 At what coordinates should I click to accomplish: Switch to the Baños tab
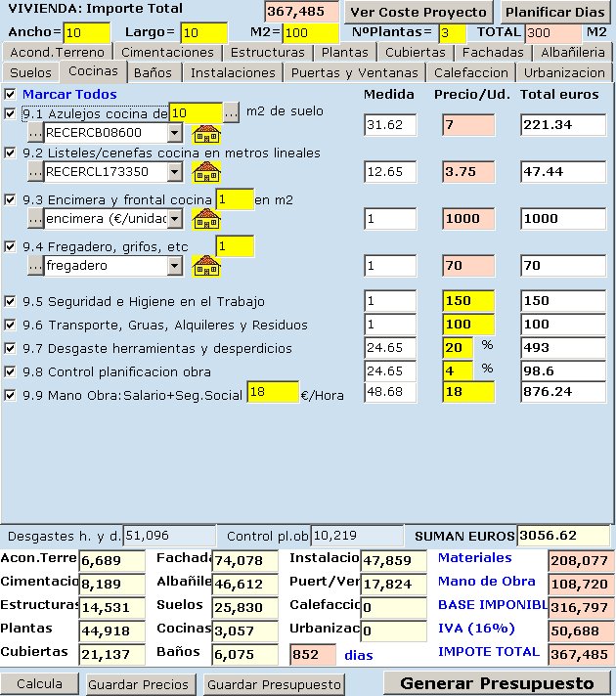click(x=153, y=72)
